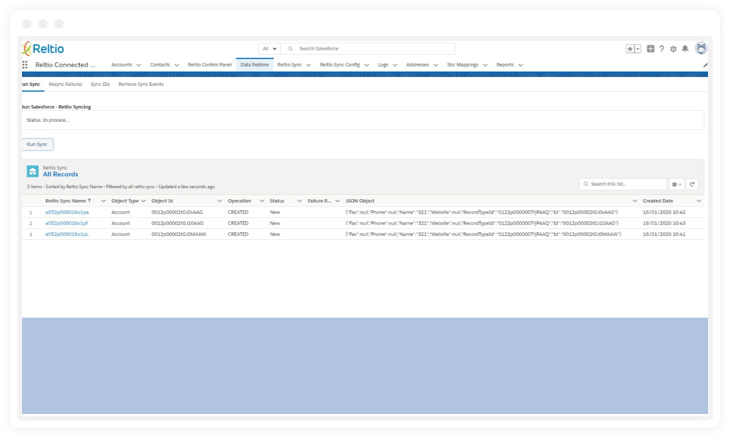
Task: Open Operation column menu
Action: 262,201
